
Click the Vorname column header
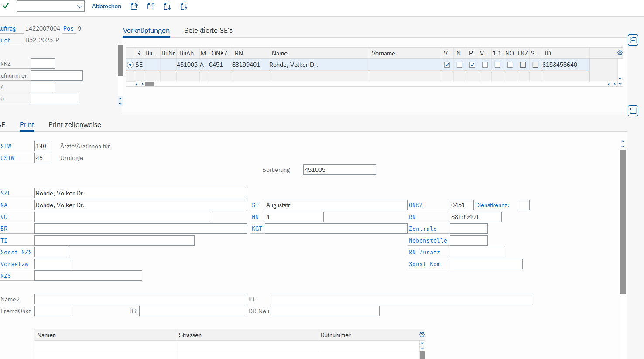click(405, 53)
